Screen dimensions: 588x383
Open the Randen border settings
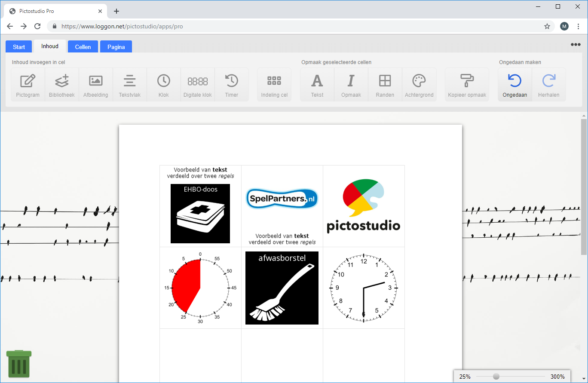pos(384,84)
